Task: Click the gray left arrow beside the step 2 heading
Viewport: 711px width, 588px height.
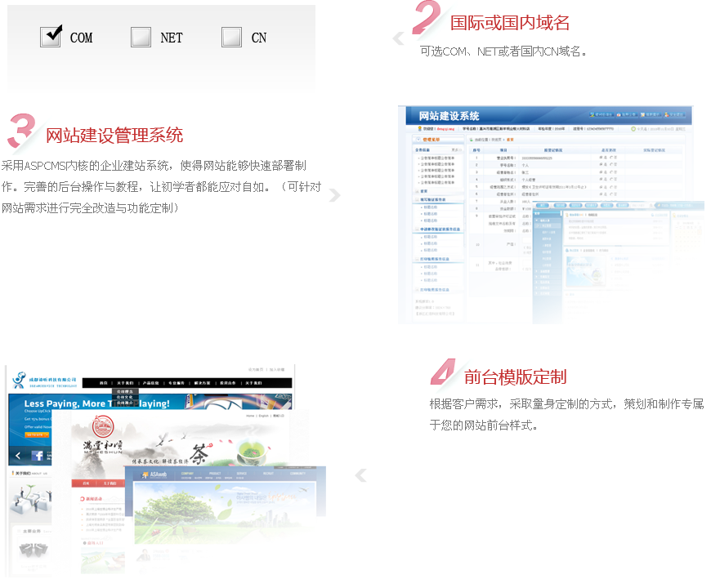Action: [398, 38]
